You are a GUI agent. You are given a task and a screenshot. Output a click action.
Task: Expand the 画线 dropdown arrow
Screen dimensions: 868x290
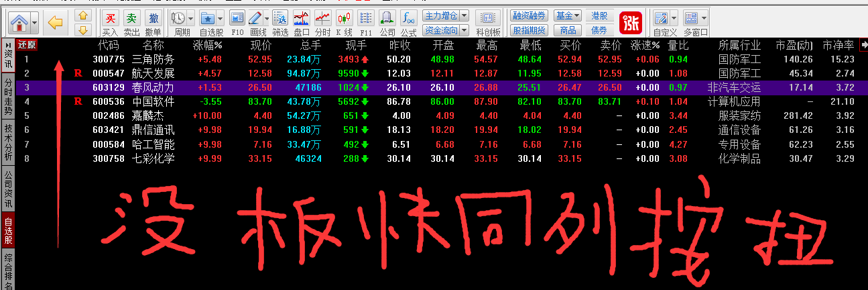click(267, 18)
